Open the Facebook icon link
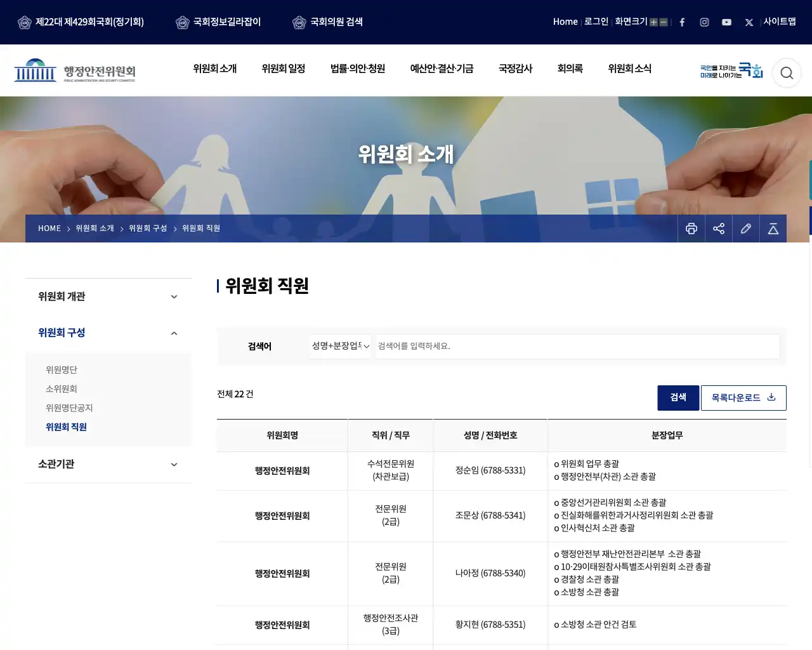 pyautogui.click(x=682, y=22)
